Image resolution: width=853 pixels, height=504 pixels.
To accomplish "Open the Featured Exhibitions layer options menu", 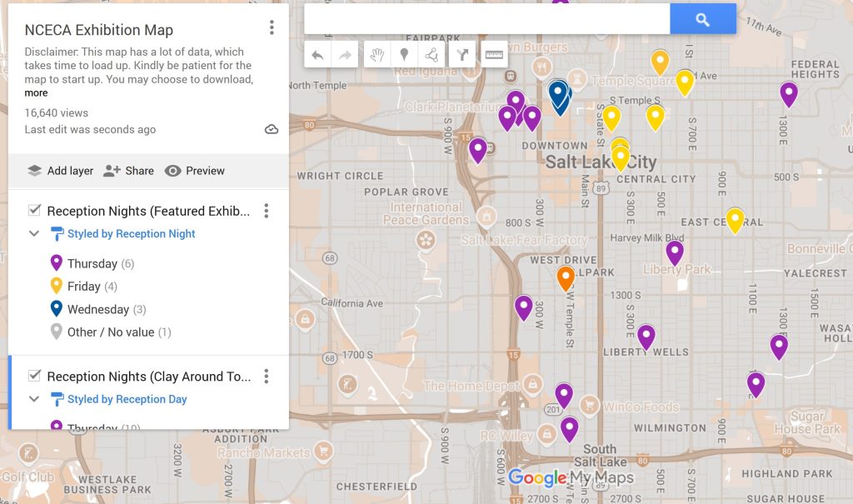I will point(267,211).
